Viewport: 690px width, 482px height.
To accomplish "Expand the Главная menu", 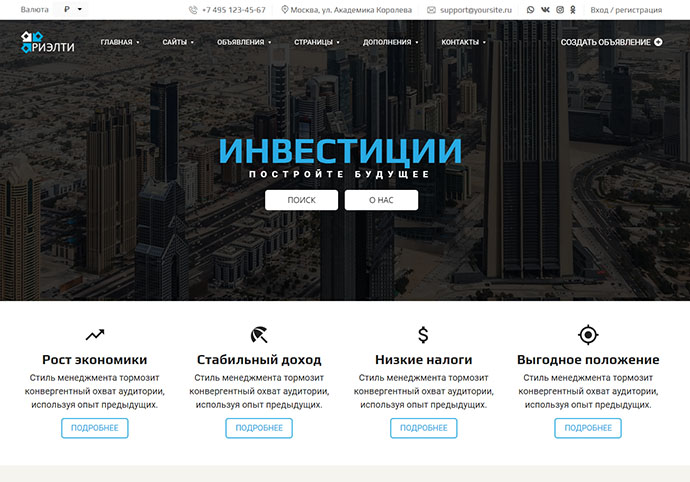I will point(120,42).
